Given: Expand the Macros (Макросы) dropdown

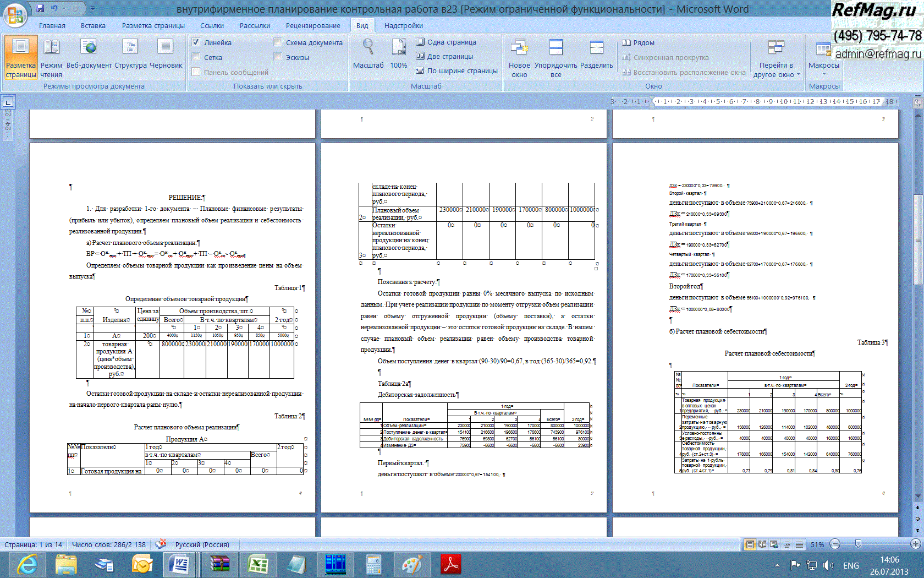Looking at the screenshot, I should [823, 73].
